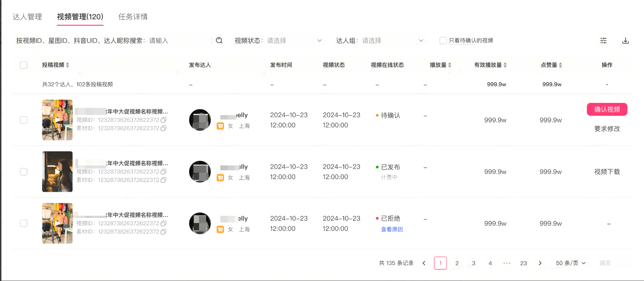Image resolution: width=644 pixels, height=281 pixels.
Task: Copy the first row's 视频ID
Action: tap(163, 120)
